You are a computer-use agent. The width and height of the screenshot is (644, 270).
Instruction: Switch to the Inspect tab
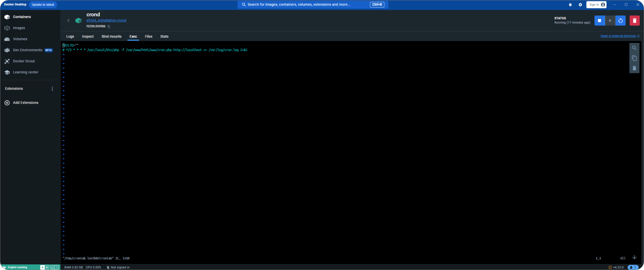88,37
